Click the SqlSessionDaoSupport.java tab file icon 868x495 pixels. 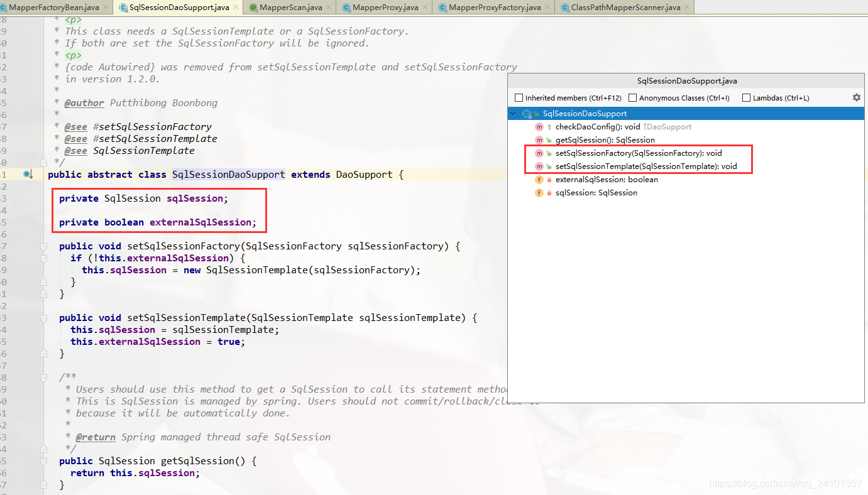click(123, 8)
